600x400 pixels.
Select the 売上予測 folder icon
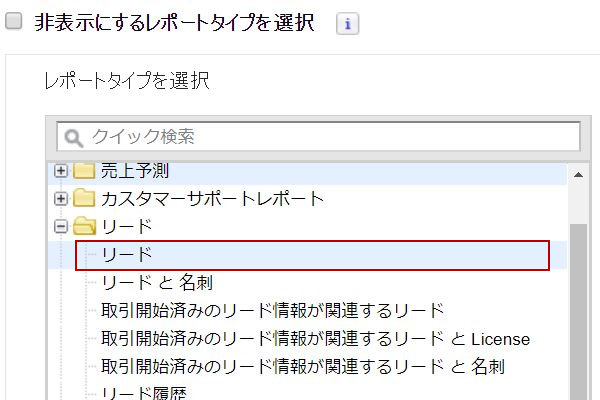pyautogui.click(x=84, y=170)
